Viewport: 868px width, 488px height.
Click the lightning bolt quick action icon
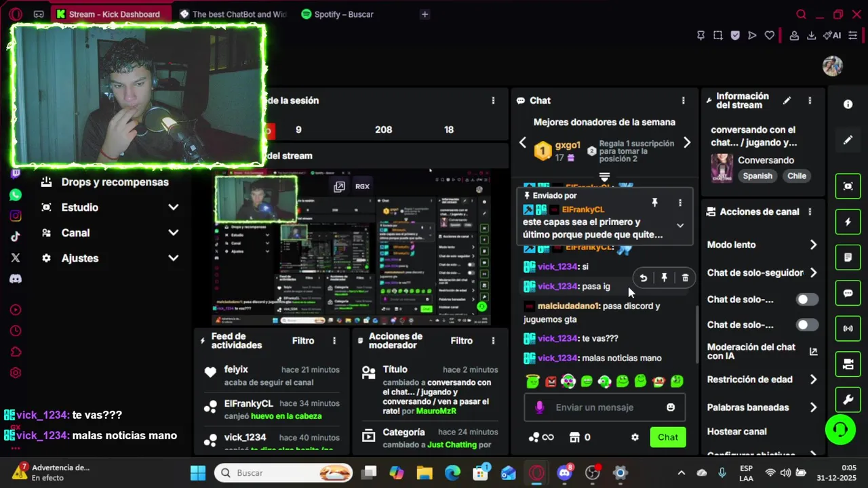point(848,222)
